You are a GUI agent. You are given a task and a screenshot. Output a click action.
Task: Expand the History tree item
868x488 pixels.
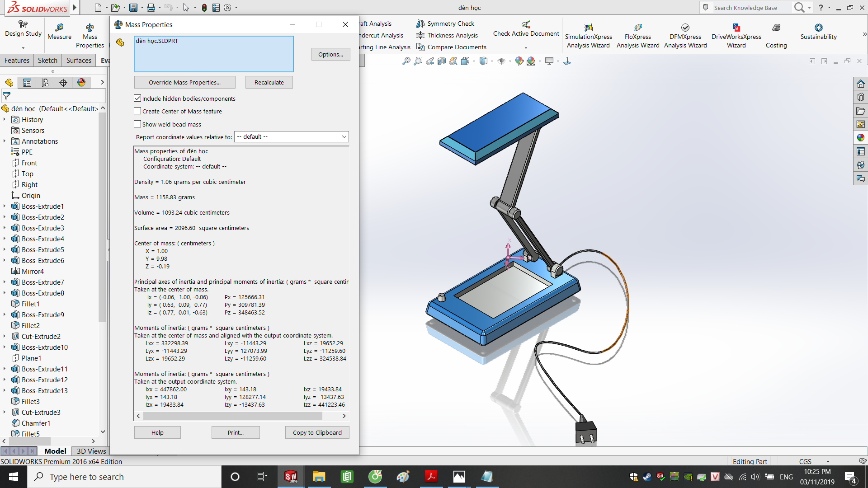(5, 119)
